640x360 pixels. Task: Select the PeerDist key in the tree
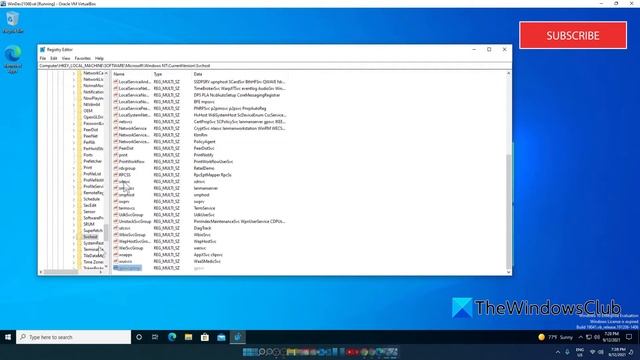coord(91,130)
